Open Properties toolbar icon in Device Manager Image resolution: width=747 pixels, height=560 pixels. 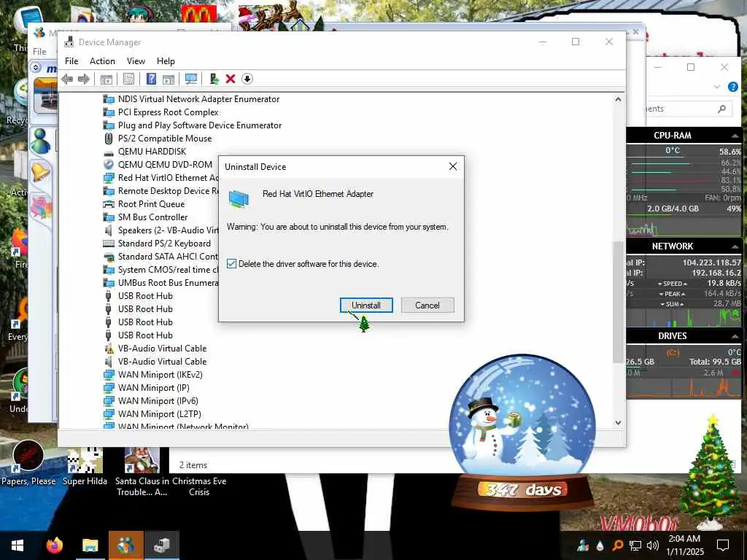(x=128, y=79)
